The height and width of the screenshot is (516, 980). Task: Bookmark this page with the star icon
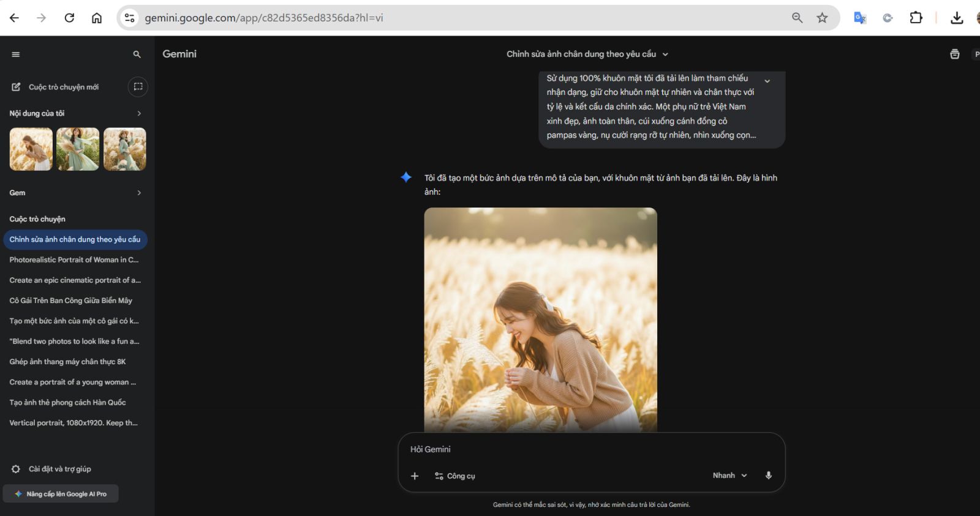[822, 18]
